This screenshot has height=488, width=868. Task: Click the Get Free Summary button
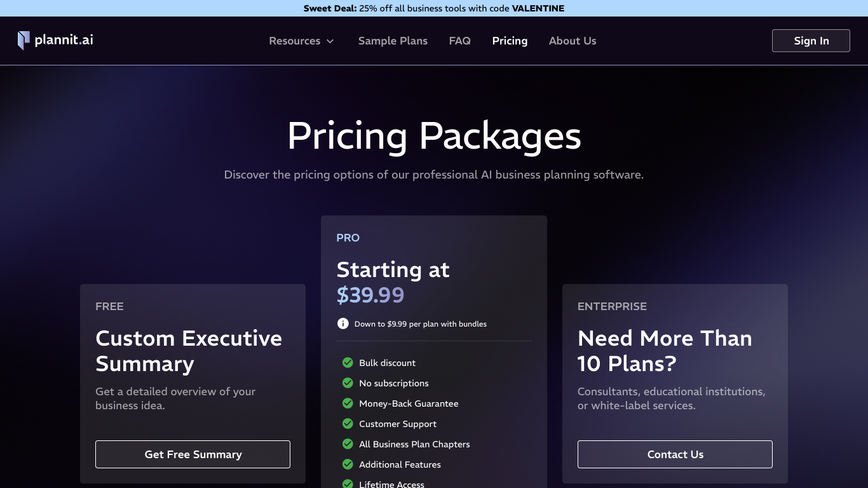193,454
